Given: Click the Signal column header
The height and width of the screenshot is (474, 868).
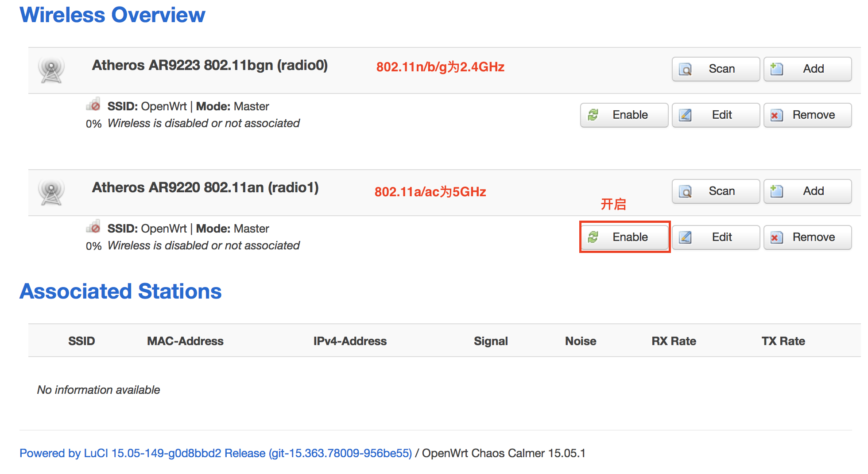Looking at the screenshot, I should 491,341.
